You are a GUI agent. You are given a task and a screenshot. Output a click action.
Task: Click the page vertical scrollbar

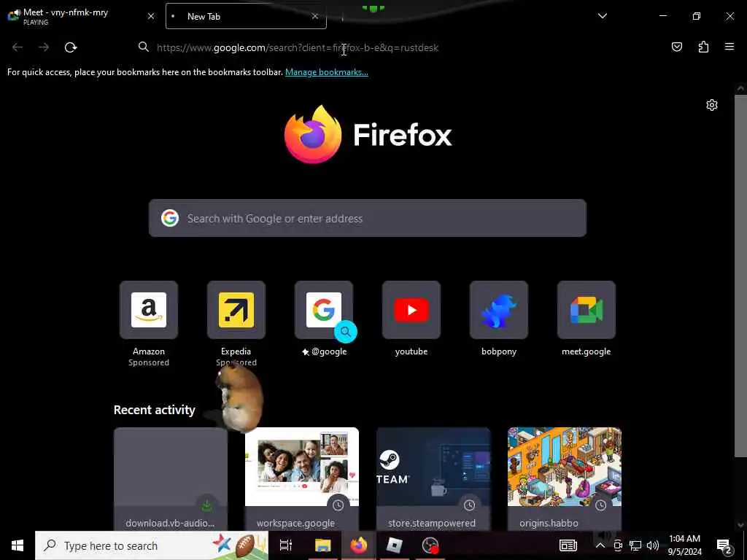[x=740, y=276]
